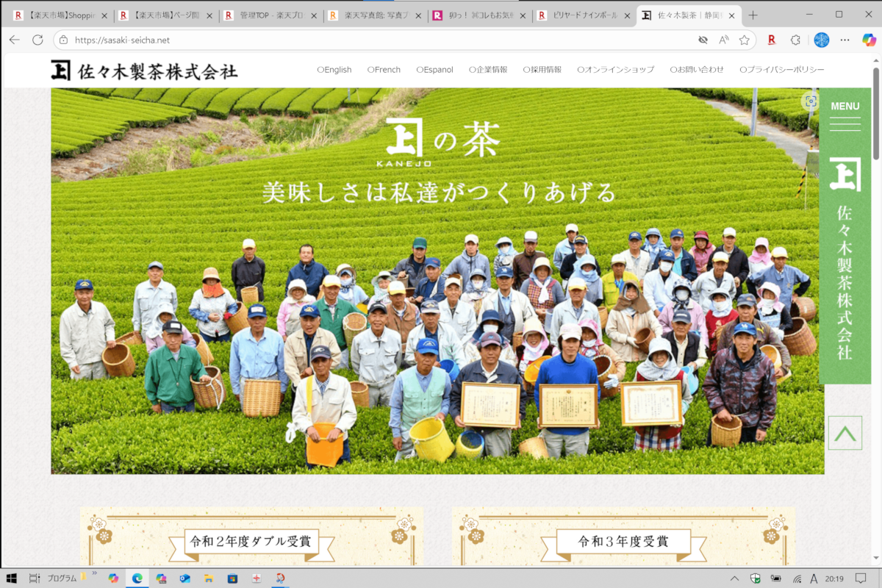The height and width of the screenshot is (588, 882).
Task: Click the scroll-to-top arrow button
Action: [x=845, y=433]
